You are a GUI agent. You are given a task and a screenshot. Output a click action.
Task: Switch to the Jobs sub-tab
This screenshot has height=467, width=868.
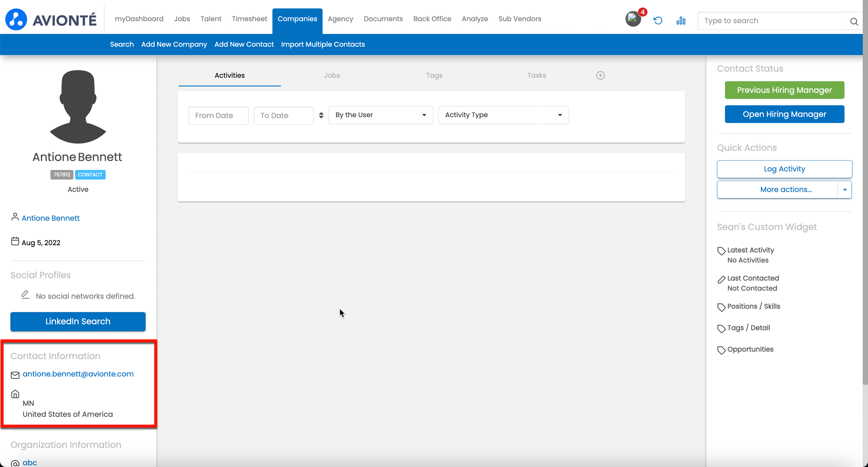[x=332, y=75]
